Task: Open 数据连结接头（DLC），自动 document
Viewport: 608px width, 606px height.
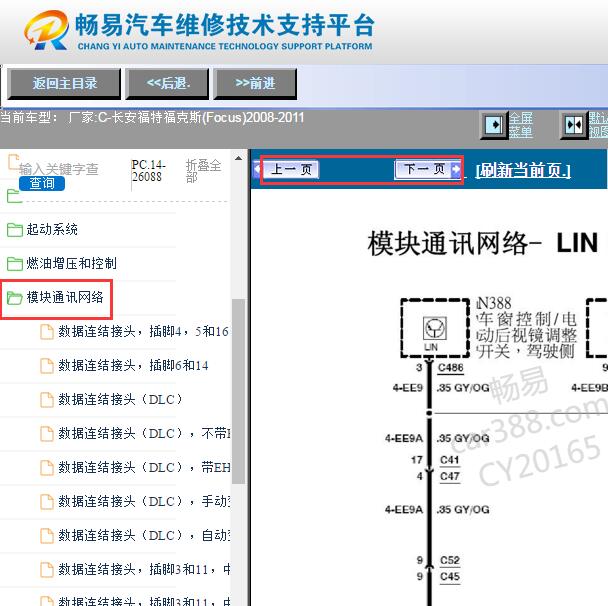Action: [x=144, y=535]
